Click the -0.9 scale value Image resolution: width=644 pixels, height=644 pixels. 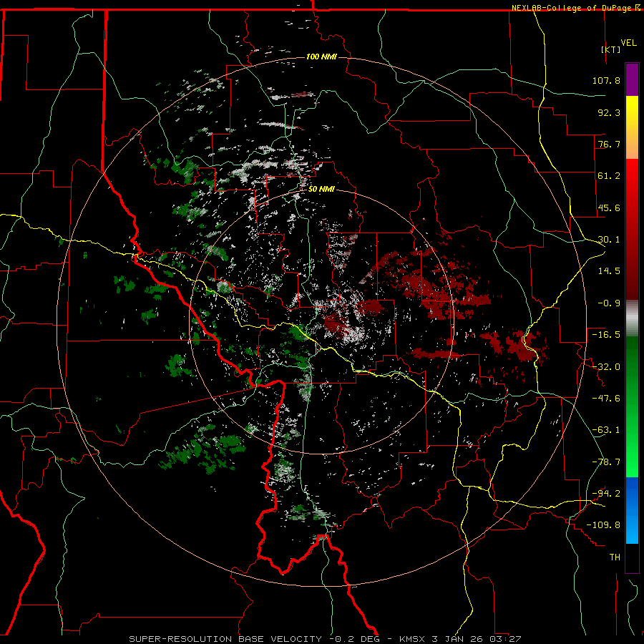pos(609,303)
